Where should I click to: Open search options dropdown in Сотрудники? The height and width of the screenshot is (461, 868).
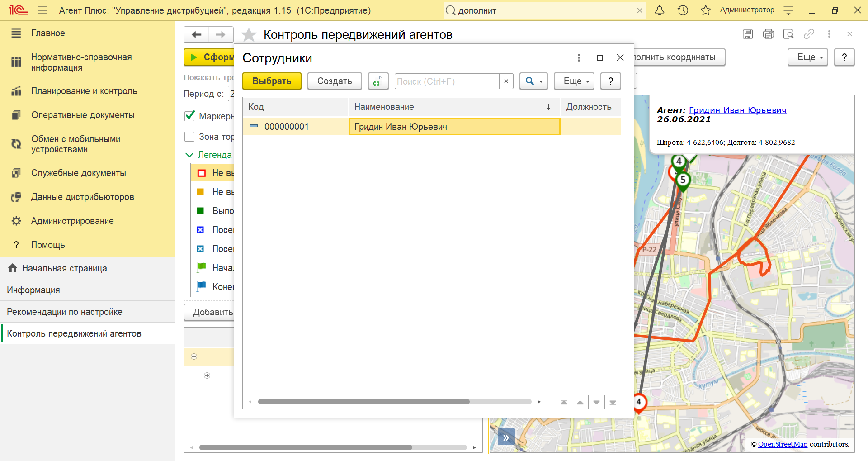pyautogui.click(x=533, y=81)
